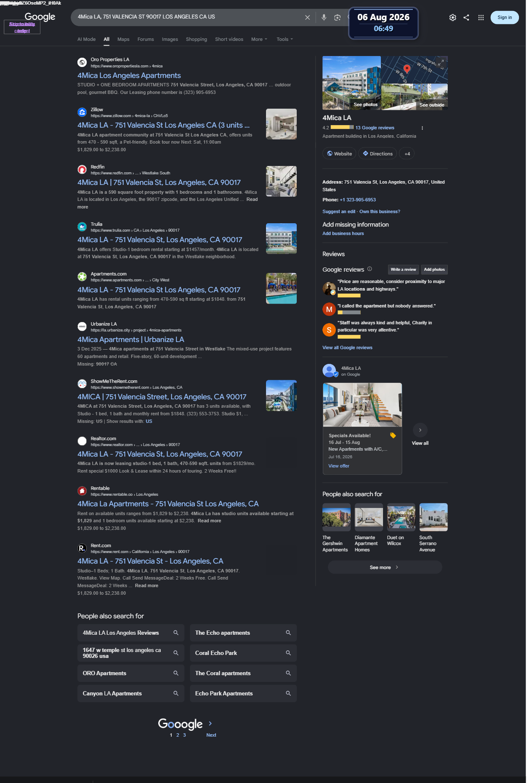Viewport: 532px width, 783px height.
Task: Clear the search box with the X icon
Action: point(307,17)
